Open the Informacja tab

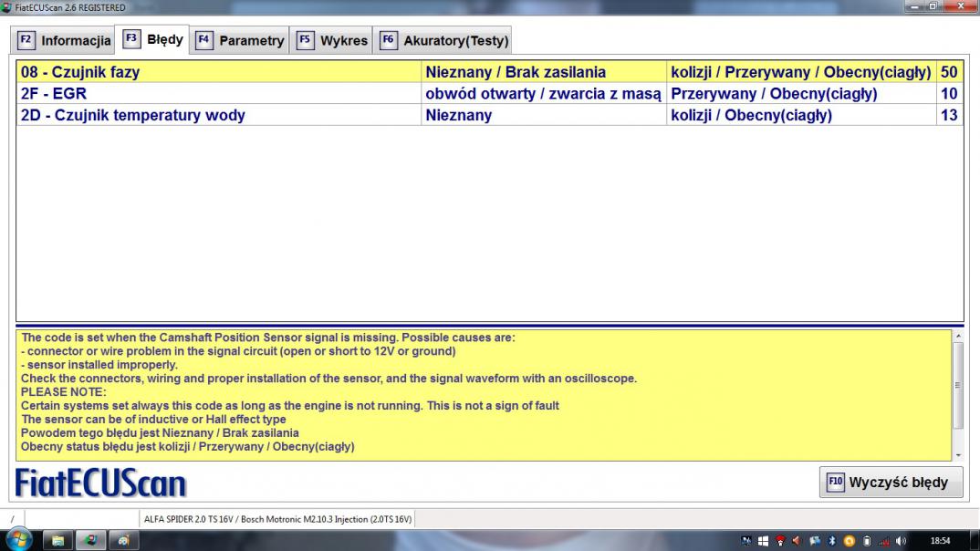point(63,41)
